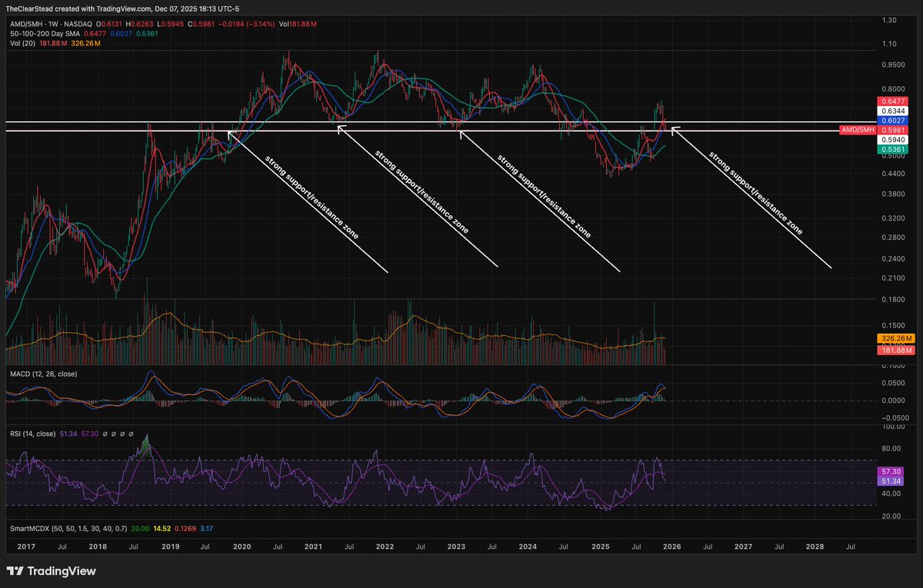This screenshot has height=588, width=923.
Task: Click the SmartMCDX indicator legend
Action: [69, 529]
